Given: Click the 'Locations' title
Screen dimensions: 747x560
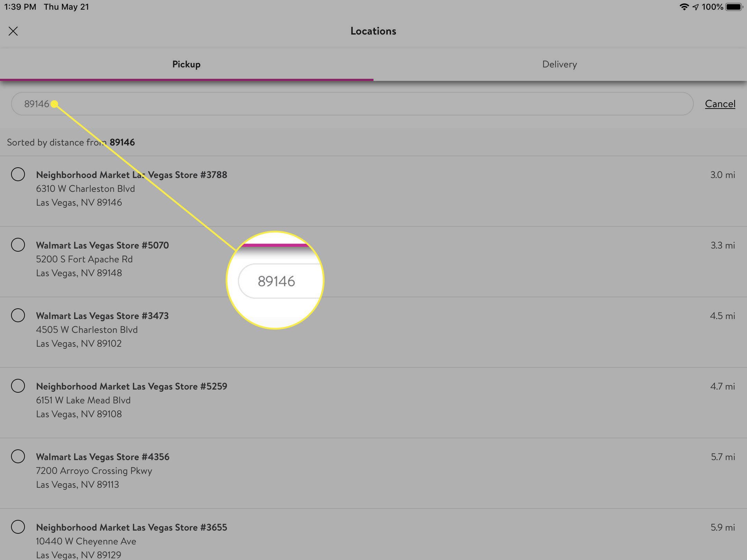Looking at the screenshot, I should coord(373,31).
